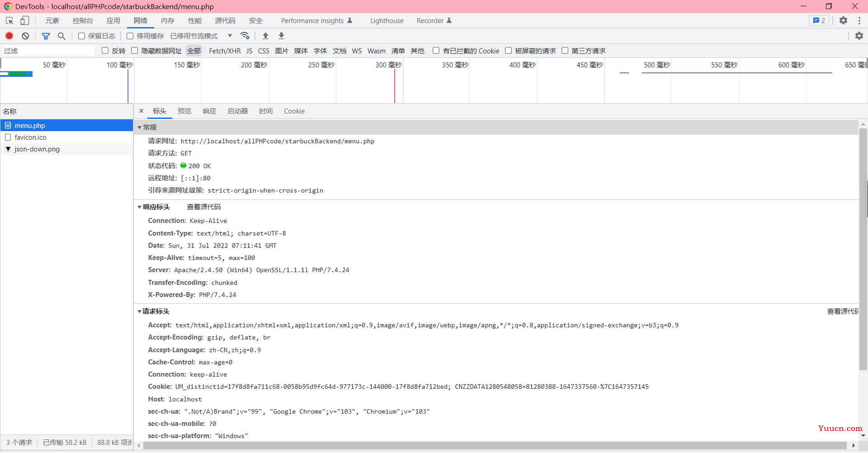Image resolution: width=868 pixels, height=453 pixels.
Task: Activate the inspect element picker icon
Action: (x=9, y=21)
